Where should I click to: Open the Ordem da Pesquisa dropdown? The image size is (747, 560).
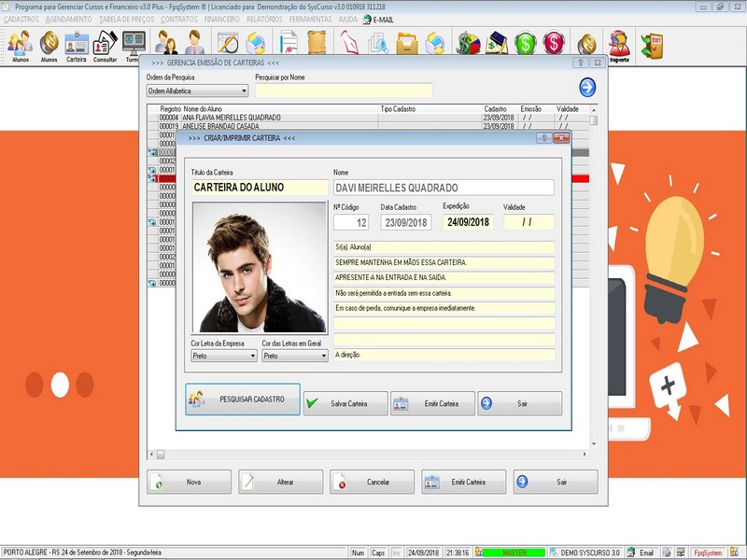[197, 91]
